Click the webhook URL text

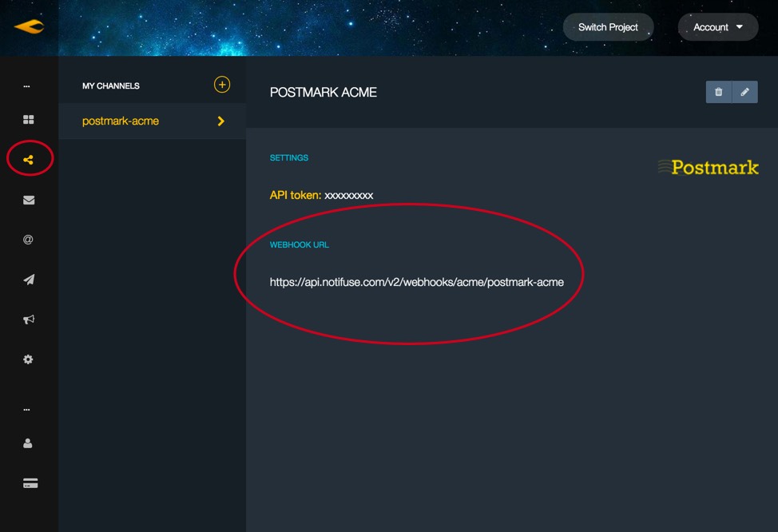pyautogui.click(x=417, y=283)
